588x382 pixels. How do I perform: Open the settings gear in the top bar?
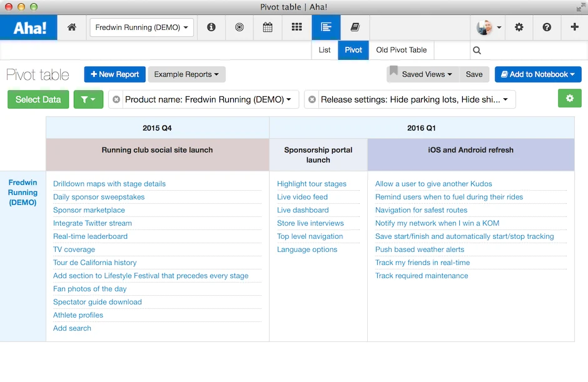click(519, 27)
